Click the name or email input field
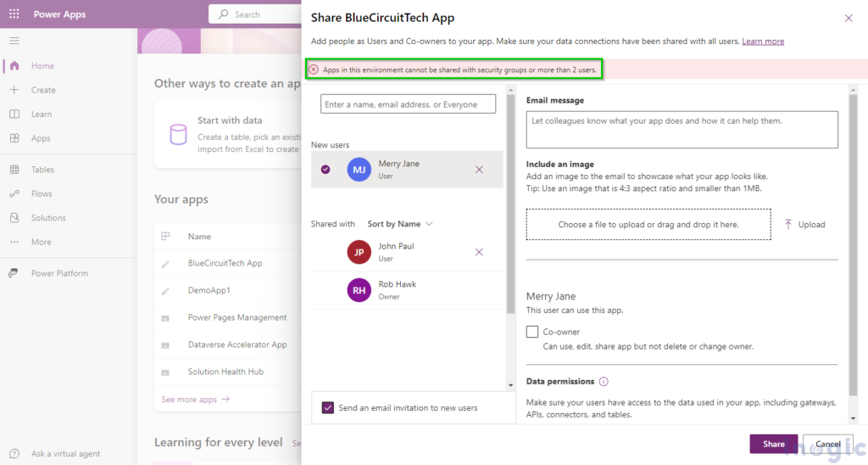868x465 pixels. [408, 104]
